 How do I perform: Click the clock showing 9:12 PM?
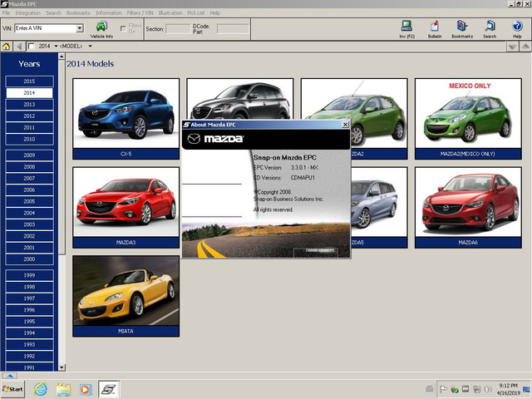[x=508, y=386]
